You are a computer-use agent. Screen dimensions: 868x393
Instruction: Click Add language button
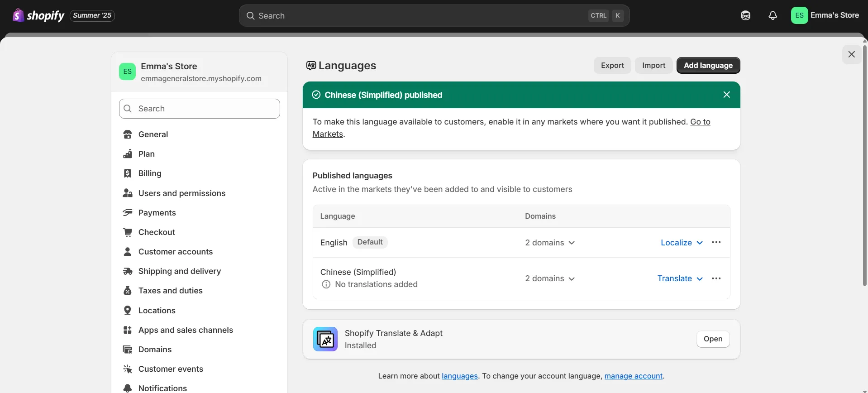click(708, 65)
